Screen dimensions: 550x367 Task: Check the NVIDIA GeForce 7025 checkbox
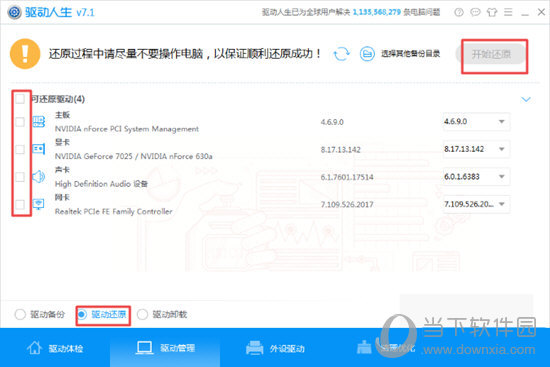pyautogui.click(x=20, y=149)
